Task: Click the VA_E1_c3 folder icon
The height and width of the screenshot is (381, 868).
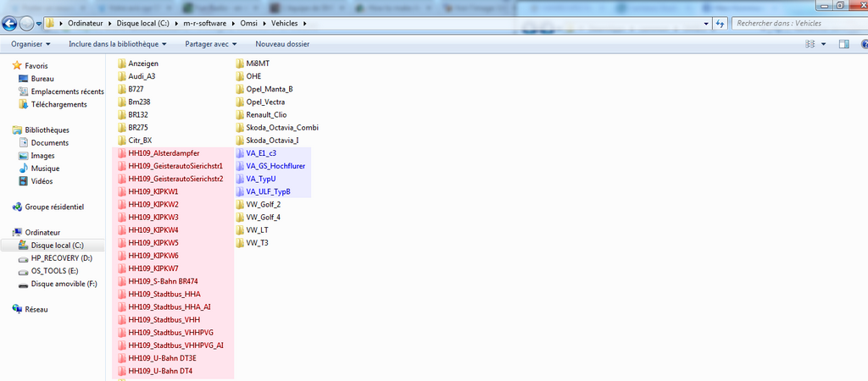Action: (x=240, y=152)
